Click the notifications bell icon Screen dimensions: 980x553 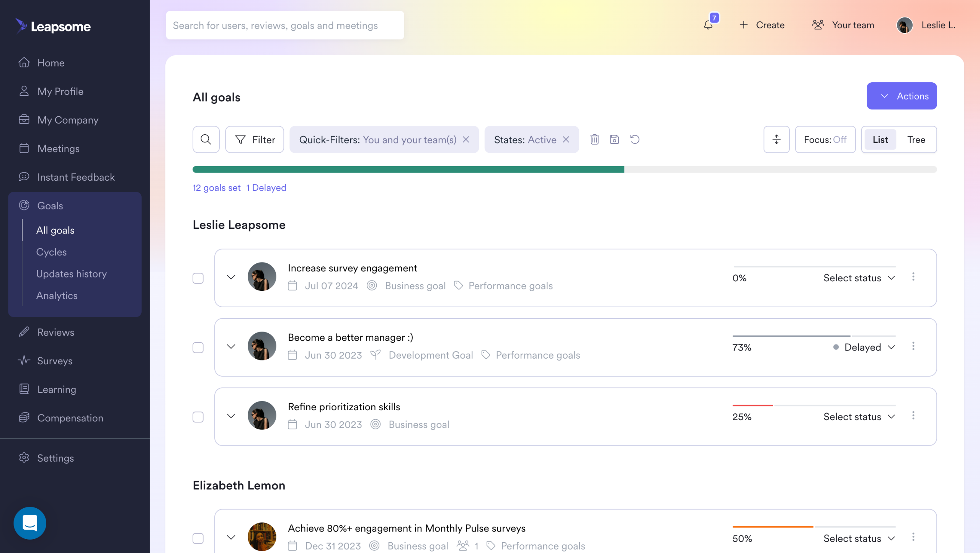tap(708, 25)
